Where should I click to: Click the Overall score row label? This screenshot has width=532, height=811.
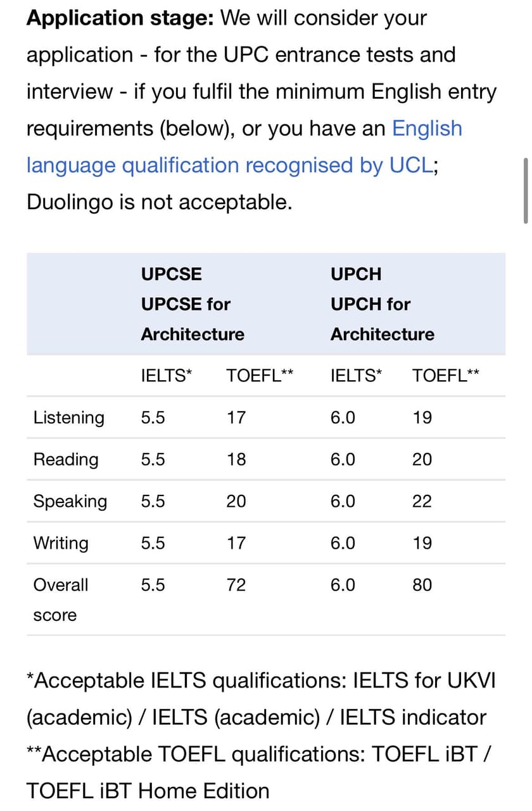pyautogui.click(x=61, y=599)
